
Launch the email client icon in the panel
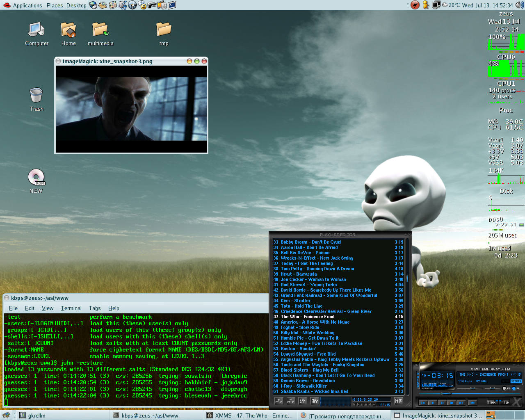click(103, 5)
